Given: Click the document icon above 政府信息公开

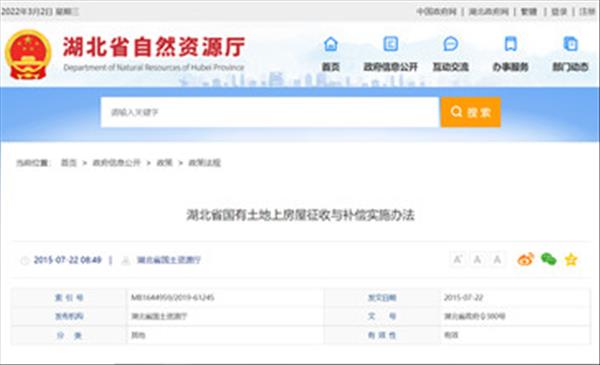Looking at the screenshot, I should point(391,44).
